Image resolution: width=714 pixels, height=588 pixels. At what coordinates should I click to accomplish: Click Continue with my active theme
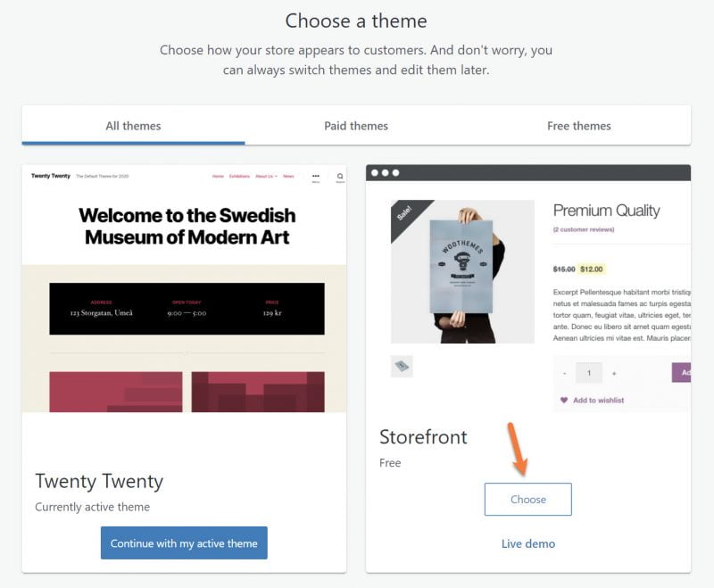184,542
